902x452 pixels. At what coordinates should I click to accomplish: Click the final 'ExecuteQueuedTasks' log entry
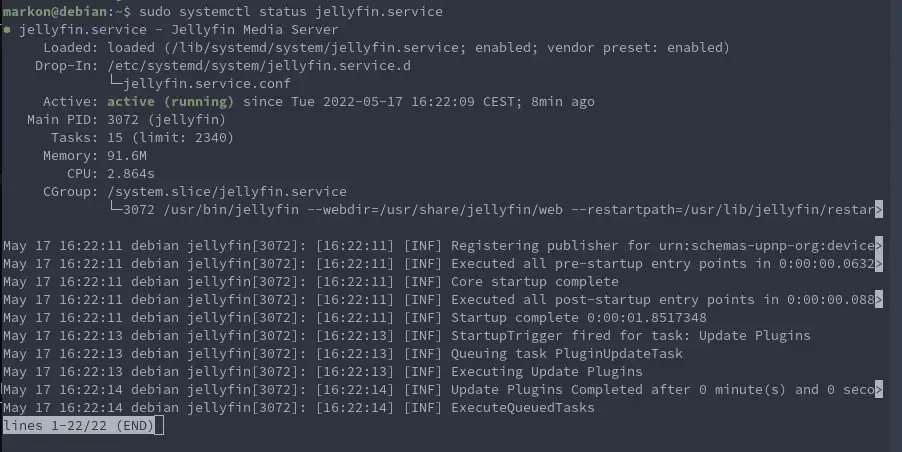point(522,408)
